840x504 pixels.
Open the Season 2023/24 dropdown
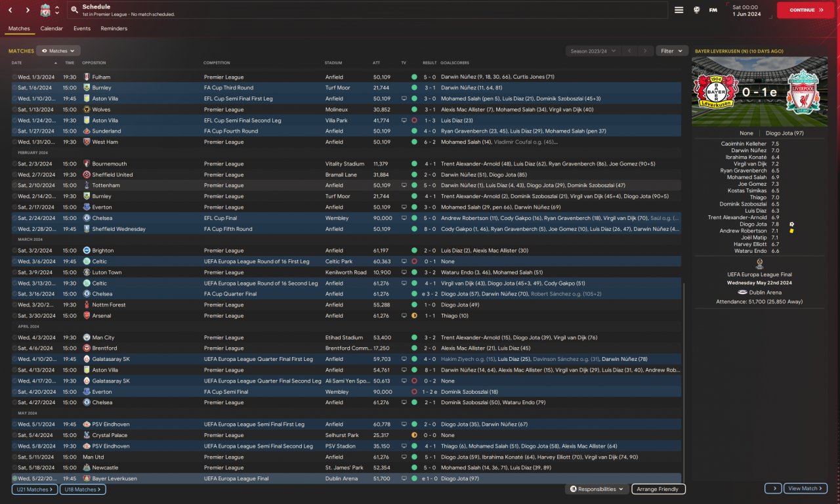pyautogui.click(x=593, y=51)
